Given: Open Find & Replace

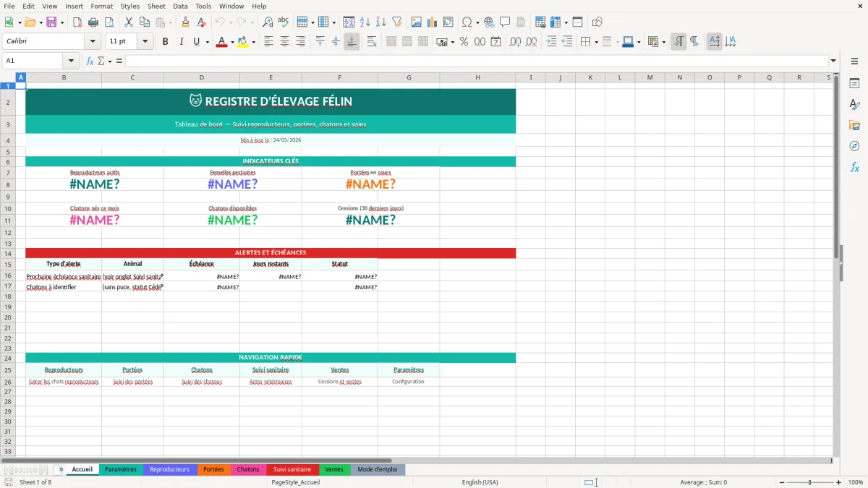Looking at the screenshot, I should click(268, 22).
